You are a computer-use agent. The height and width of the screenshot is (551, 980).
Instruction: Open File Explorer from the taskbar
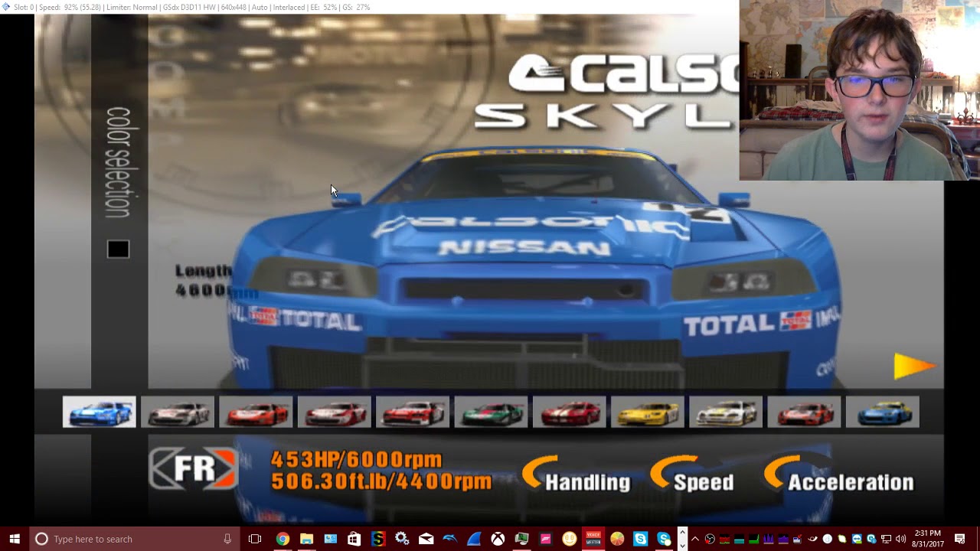[306, 539]
